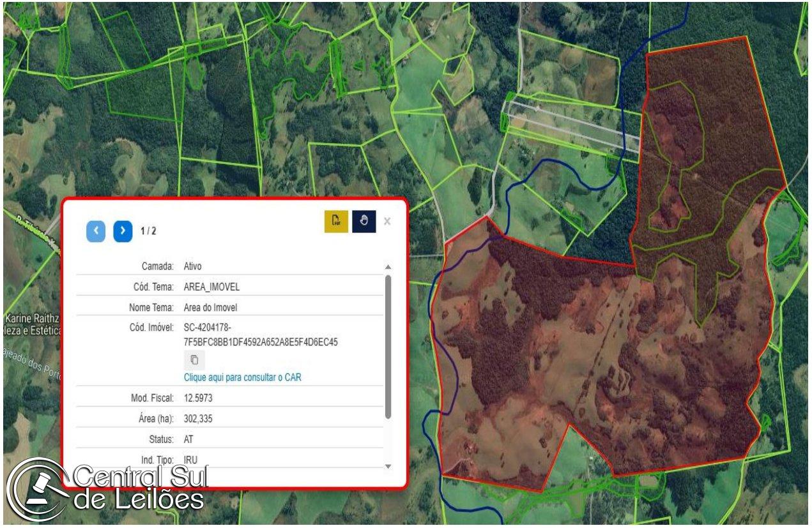This screenshot has height=528, width=812.
Task: Open 'Clique aqui para consultar o CAR'
Action: point(243,377)
